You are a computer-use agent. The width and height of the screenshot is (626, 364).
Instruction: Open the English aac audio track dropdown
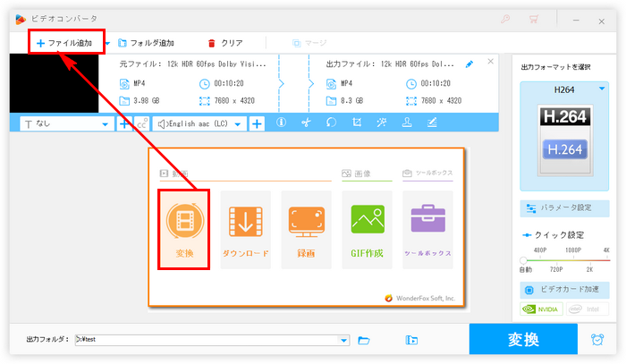200,124
